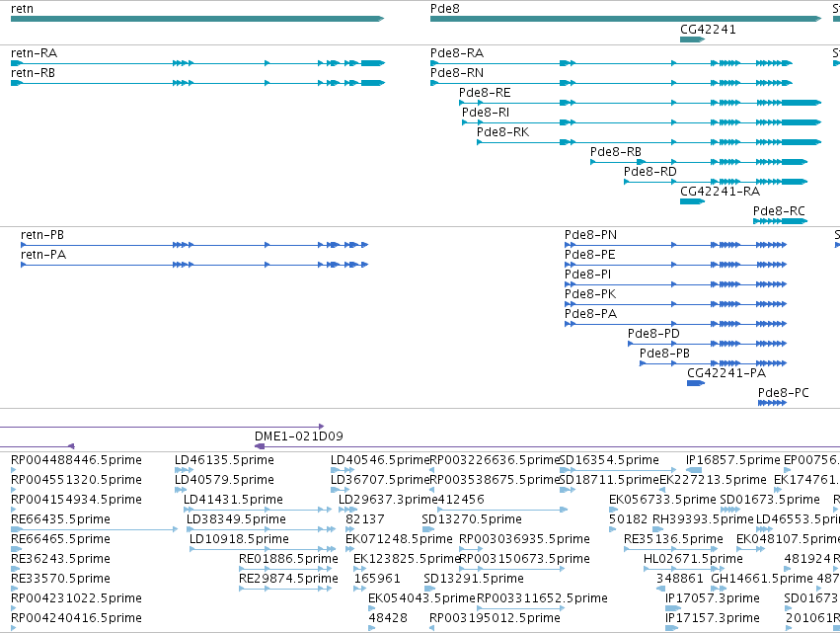
Task: Select the Pde8-PD protein label
Action: tap(653, 334)
